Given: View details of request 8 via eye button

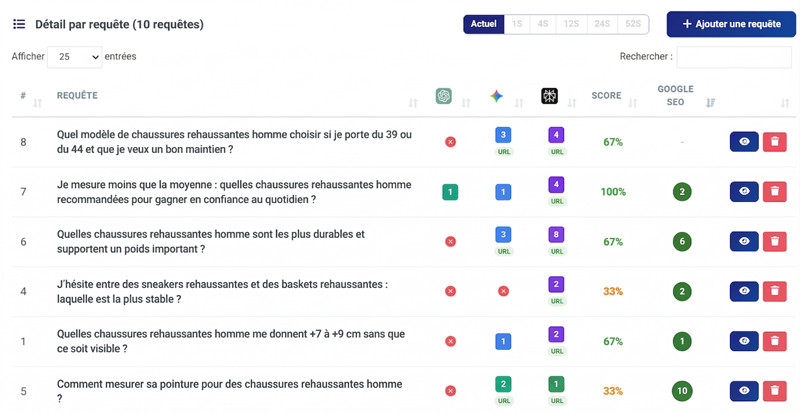Looking at the screenshot, I should [744, 142].
